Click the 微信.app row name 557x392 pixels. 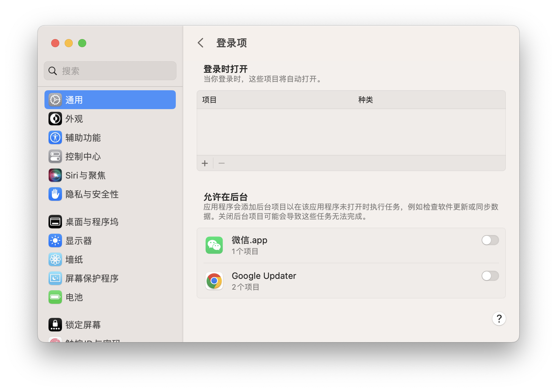(250, 240)
